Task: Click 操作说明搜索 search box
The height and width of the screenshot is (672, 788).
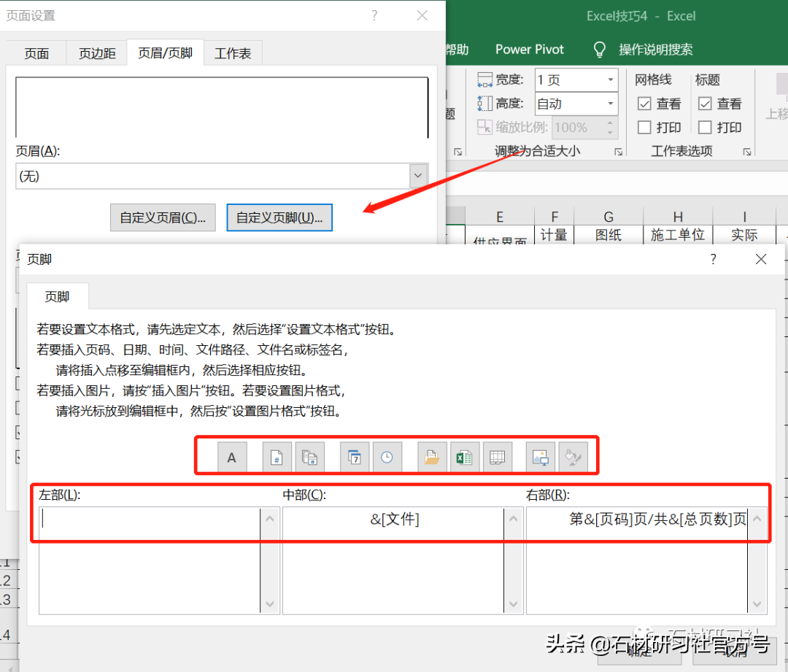Action: (x=656, y=50)
